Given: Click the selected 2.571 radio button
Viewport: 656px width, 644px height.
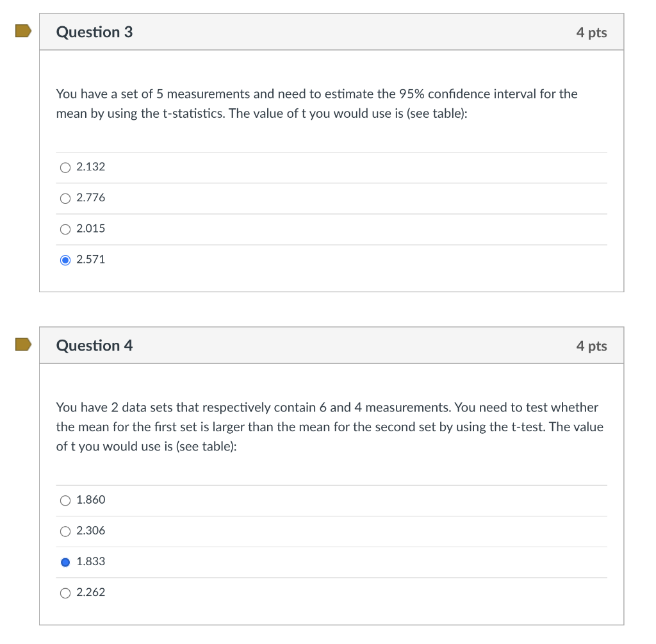Looking at the screenshot, I should coord(65,260).
